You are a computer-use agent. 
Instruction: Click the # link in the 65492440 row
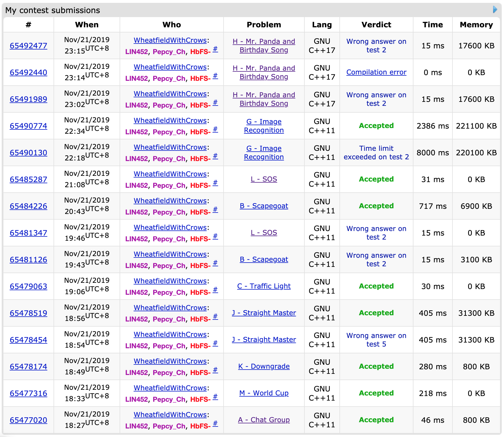point(215,76)
